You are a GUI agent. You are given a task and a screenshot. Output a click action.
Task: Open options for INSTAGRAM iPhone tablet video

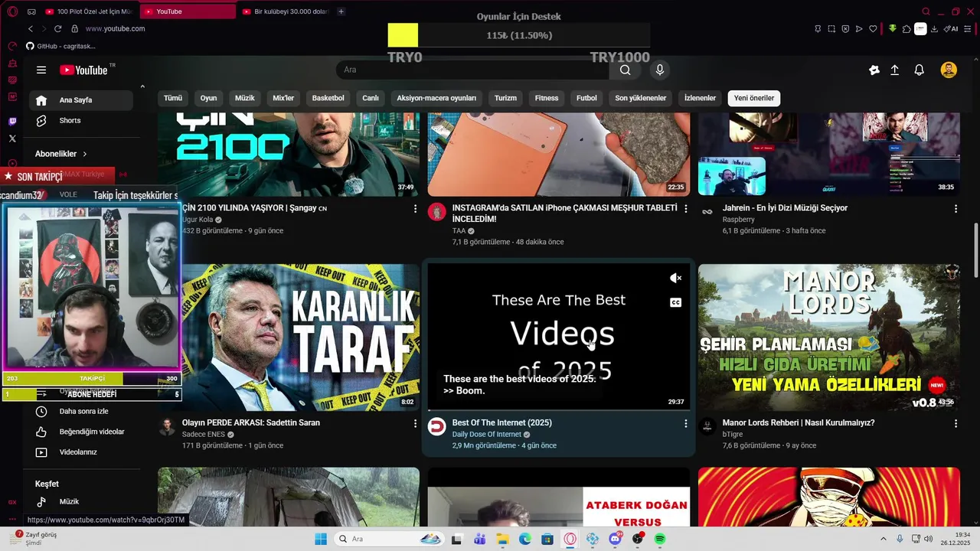pyautogui.click(x=686, y=209)
